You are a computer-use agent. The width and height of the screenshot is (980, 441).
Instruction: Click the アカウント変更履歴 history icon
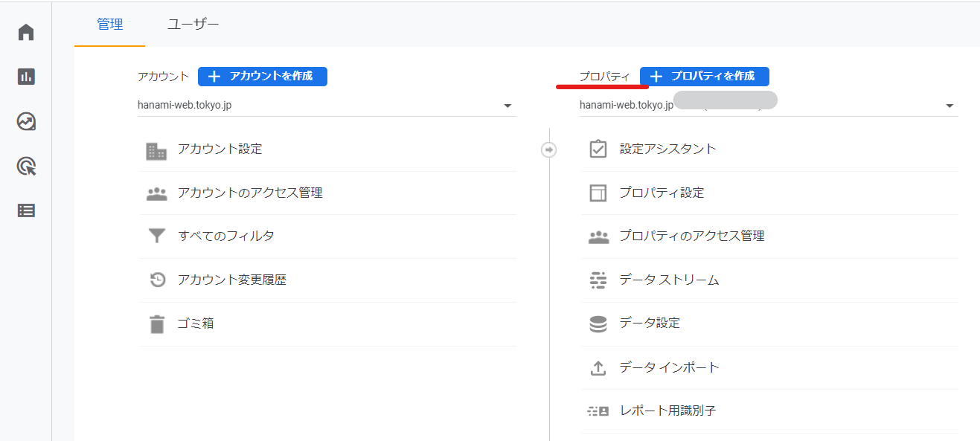coord(156,280)
